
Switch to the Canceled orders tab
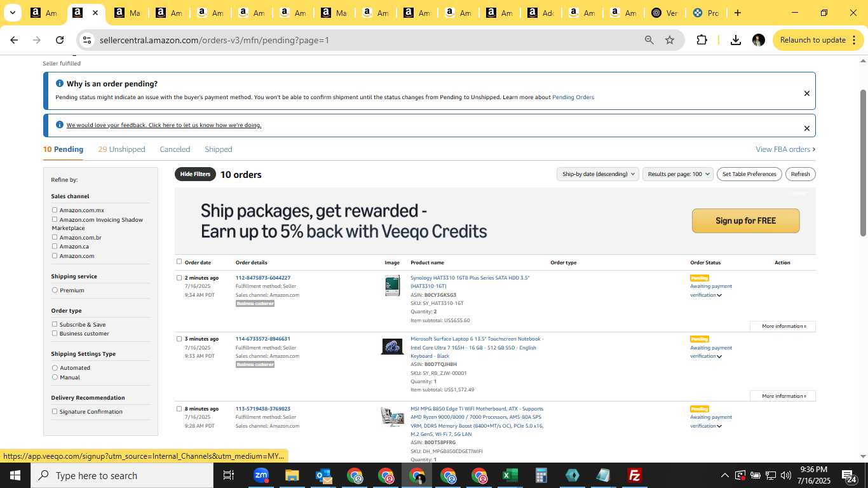(175, 149)
